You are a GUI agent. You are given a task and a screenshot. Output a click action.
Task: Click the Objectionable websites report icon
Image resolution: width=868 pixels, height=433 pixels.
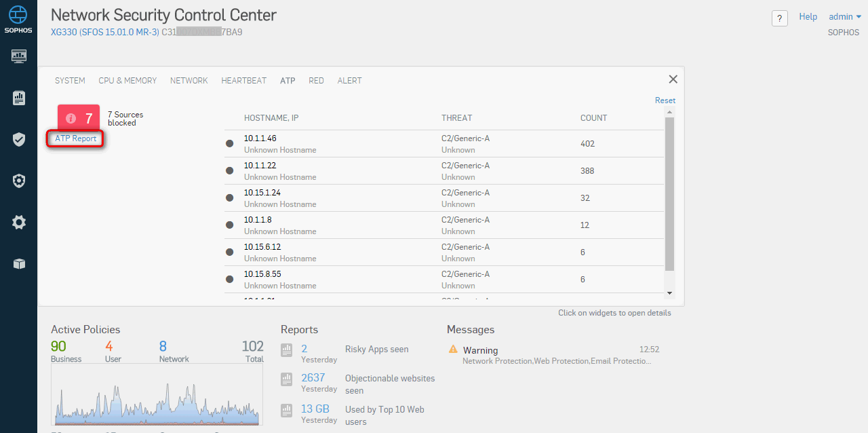pos(287,379)
